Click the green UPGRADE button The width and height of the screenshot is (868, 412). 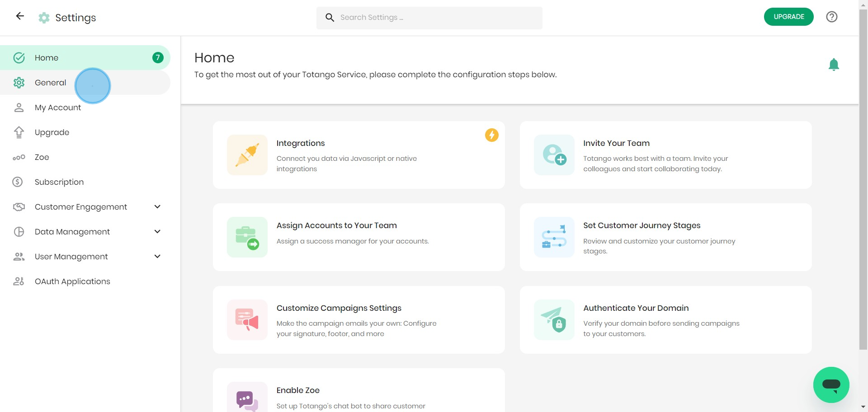pos(789,17)
